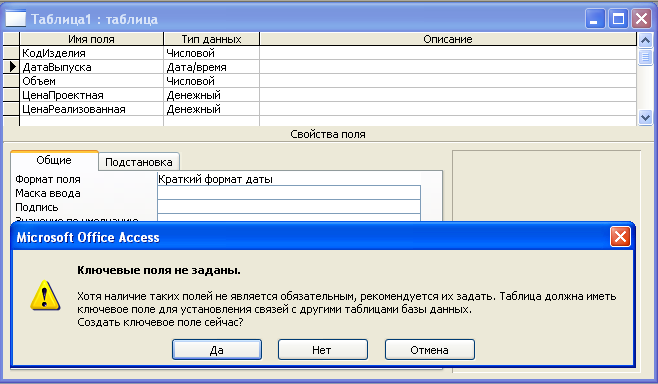Click the Числовой type of Объем
This screenshot has width=658, height=384.
point(212,81)
